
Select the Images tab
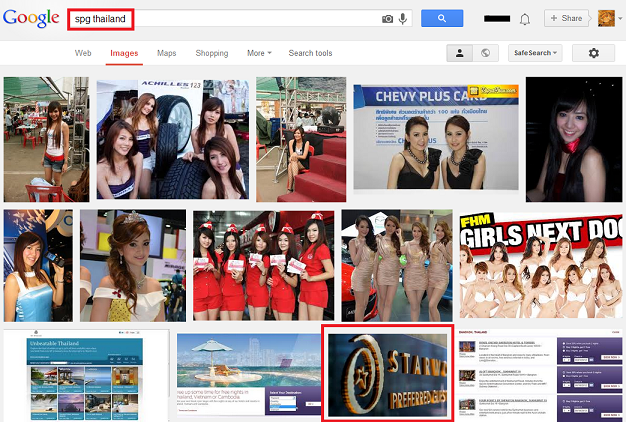(124, 53)
